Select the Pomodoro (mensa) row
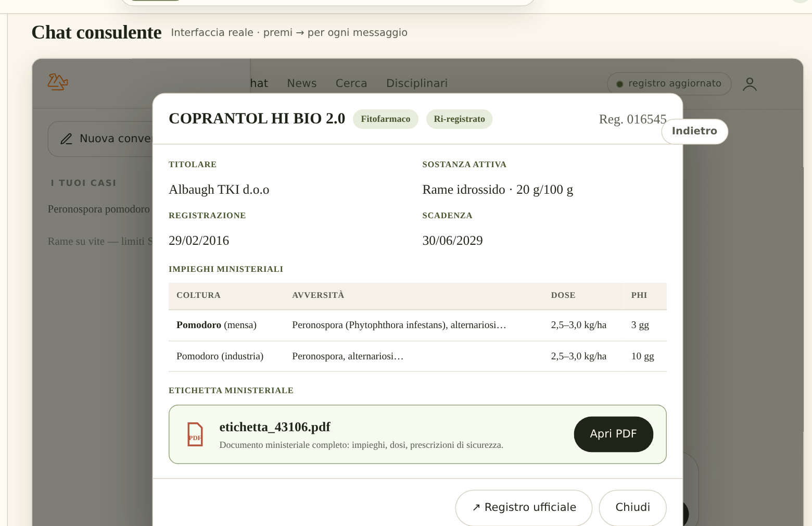Image resolution: width=812 pixels, height=526 pixels. (417, 325)
